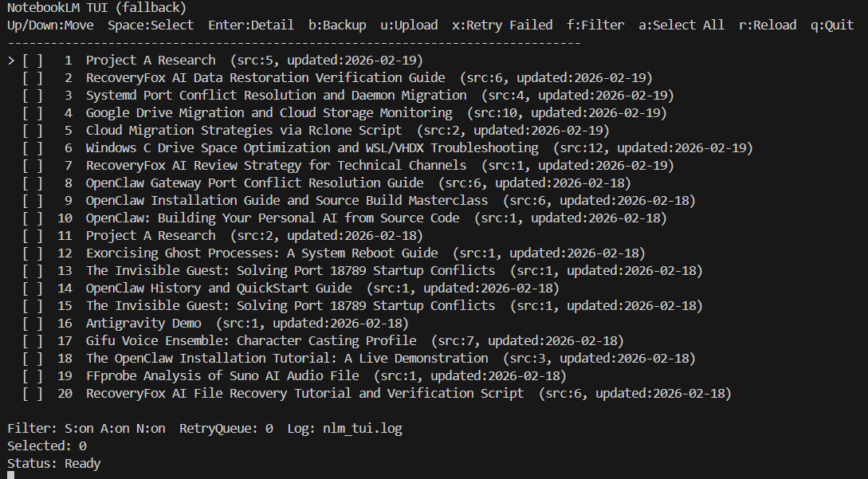Screen dimensions: 868x479
Task: Click the u:Upload shortcut in the header
Action: (409, 26)
